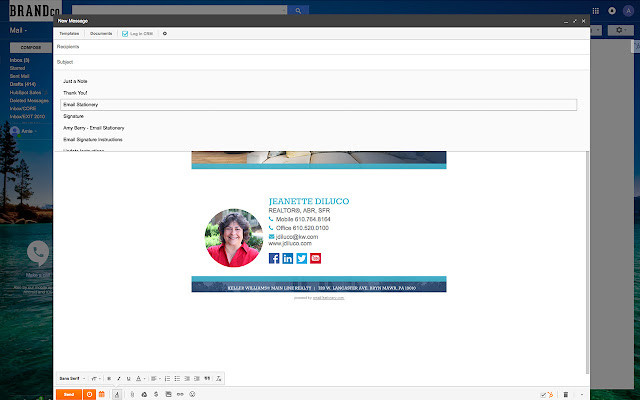Click the COMPOSE button in sidebar
This screenshot has width=640, height=400.
tap(31, 47)
